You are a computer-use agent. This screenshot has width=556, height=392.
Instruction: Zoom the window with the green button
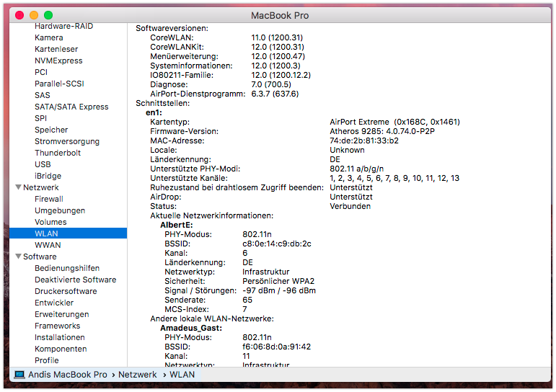tap(48, 15)
